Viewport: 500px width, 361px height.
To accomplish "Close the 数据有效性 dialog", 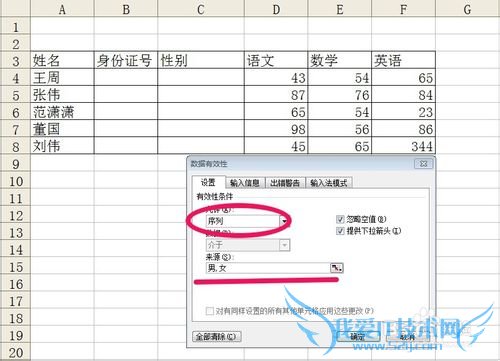I will [423, 164].
